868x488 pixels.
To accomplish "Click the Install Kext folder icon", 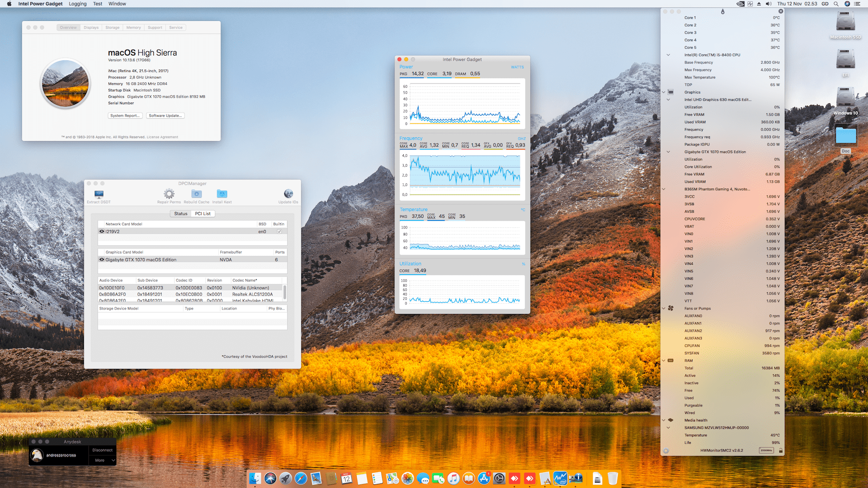I will pos(222,194).
